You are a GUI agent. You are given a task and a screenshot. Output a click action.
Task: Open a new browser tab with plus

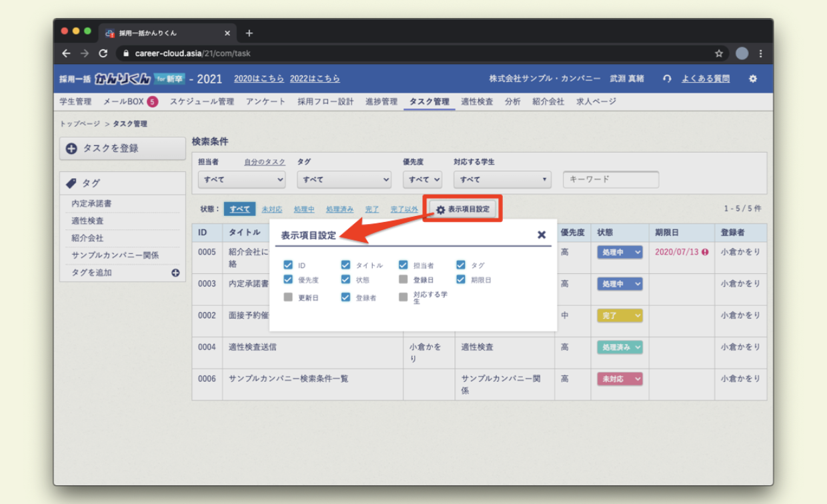coord(249,33)
